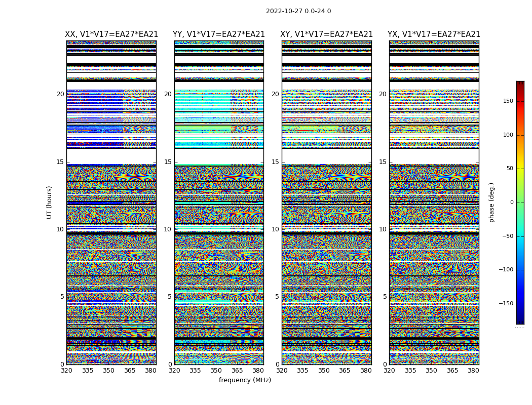Click the 10 hour tick of XX panel
Screen dimensions: 532x405
point(60,229)
